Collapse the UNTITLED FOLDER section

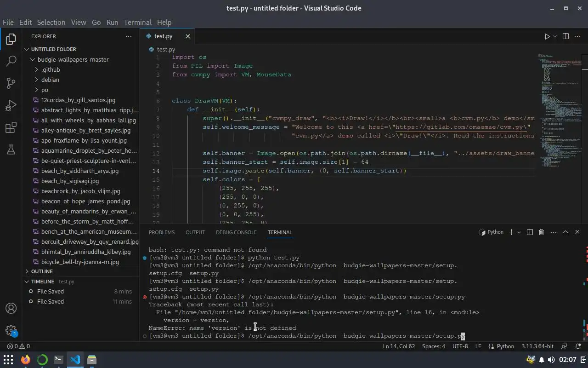(x=81, y=49)
